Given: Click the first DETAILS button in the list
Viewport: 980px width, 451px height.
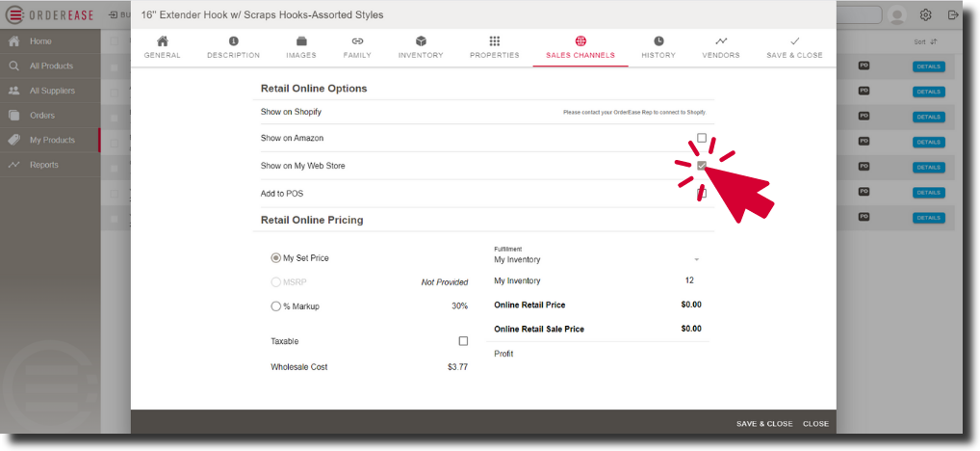Looking at the screenshot, I should click(929, 66).
